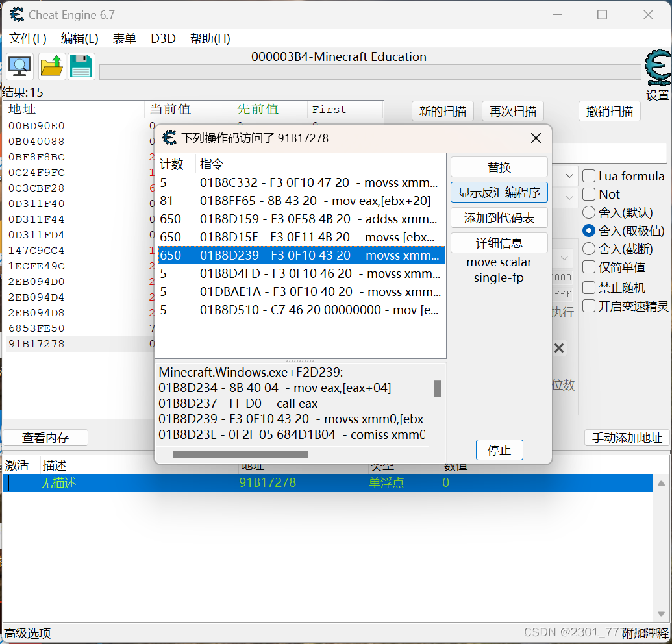The height and width of the screenshot is (644, 672).
Task: Select the highlighted instruction row 01B8D239
Action: pos(301,255)
